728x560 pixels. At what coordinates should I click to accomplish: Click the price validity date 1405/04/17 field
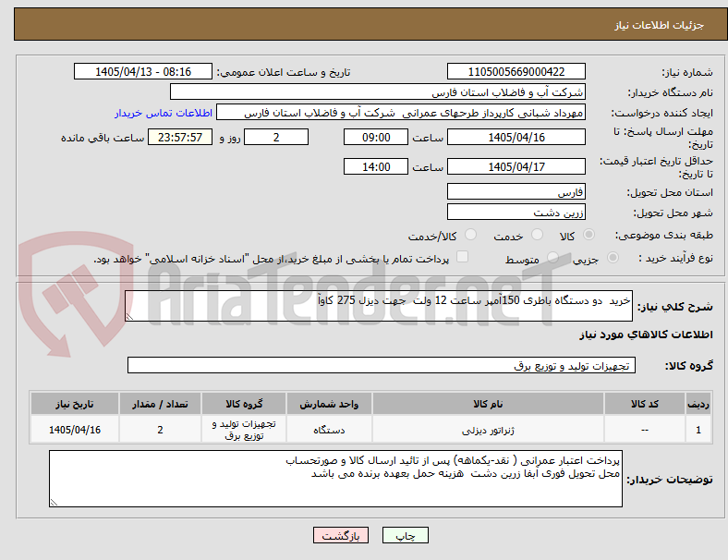point(516,166)
